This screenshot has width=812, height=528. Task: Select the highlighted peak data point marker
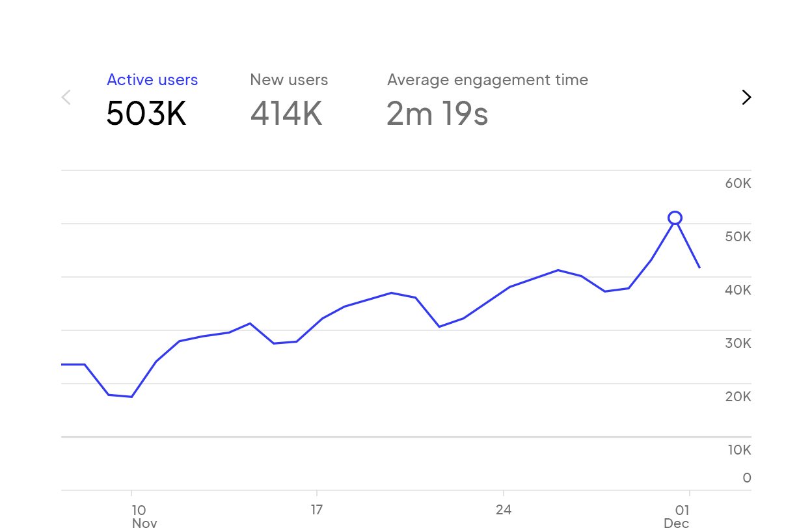pos(675,217)
